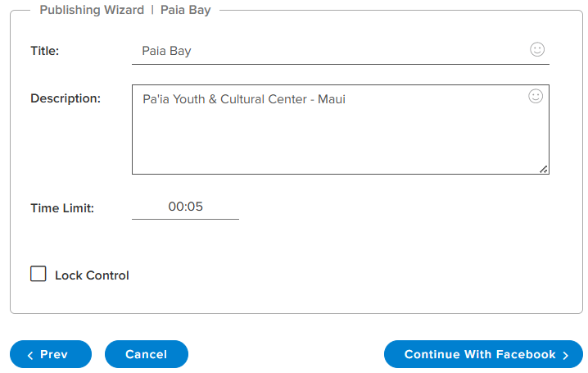The height and width of the screenshot is (373, 588).
Task: Open emoji picker in Title field
Action: [x=537, y=49]
